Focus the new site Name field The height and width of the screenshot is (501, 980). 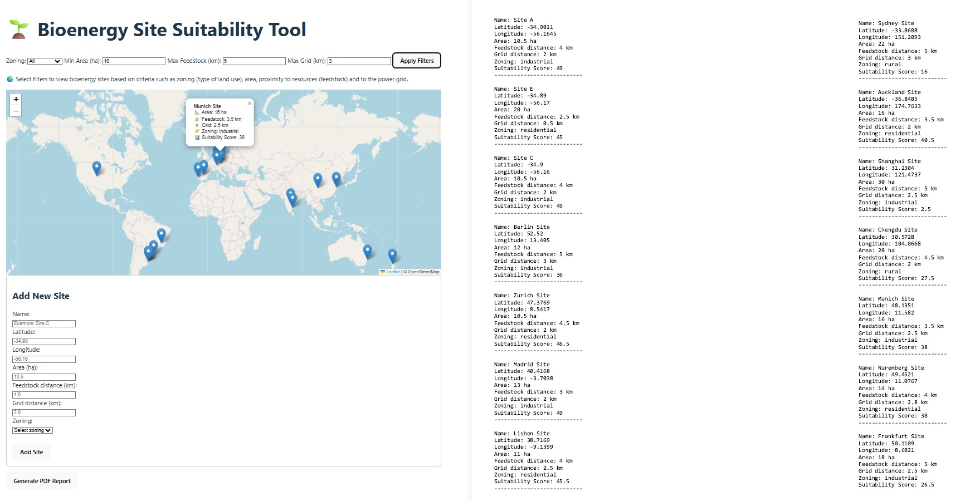tap(44, 323)
